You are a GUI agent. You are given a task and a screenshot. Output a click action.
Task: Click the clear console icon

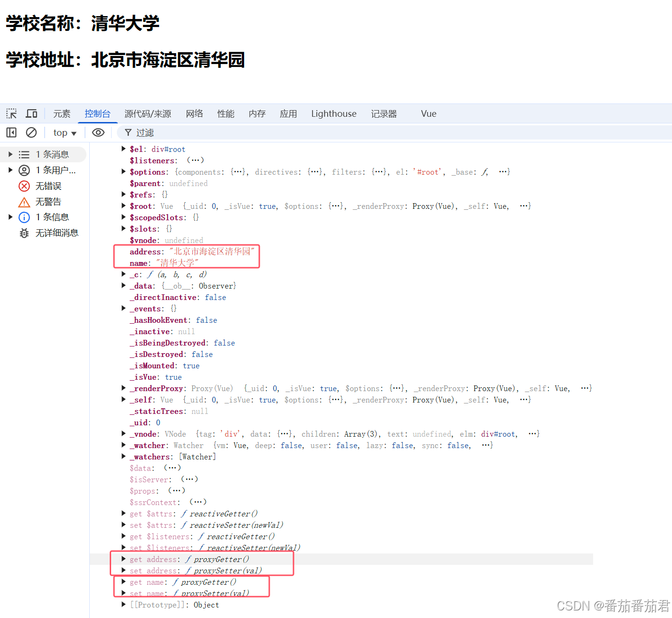point(31,132)
